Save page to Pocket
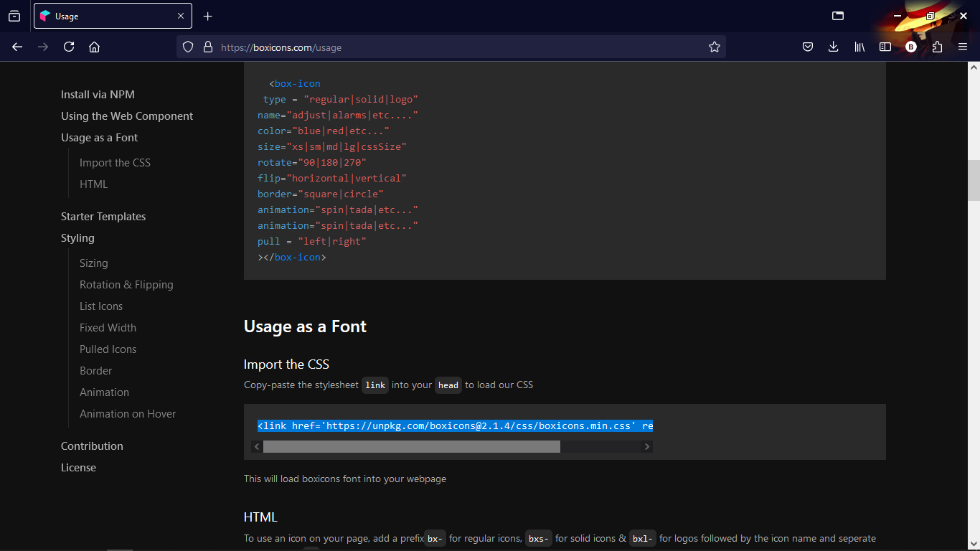 [808, 47]
